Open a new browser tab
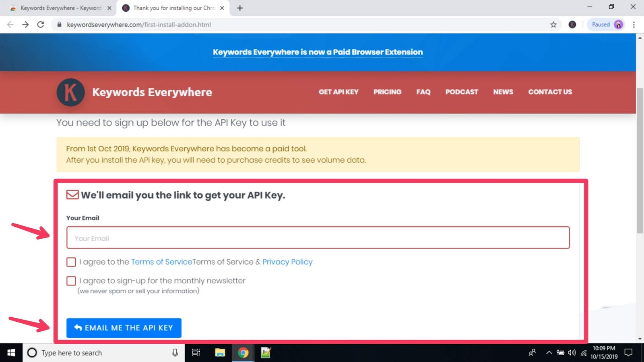 (240, 8)
